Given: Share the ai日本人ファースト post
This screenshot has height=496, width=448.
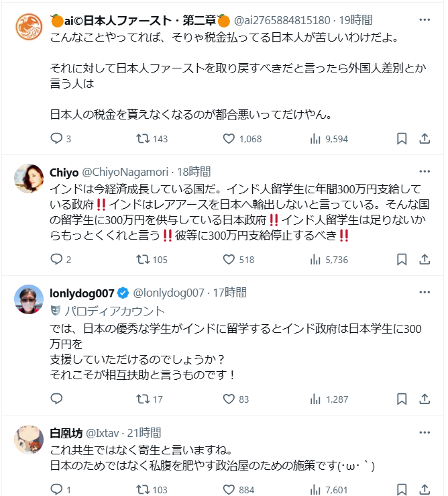Looking at the screenshot, I should pyautogui.click(x=424, y=139).
